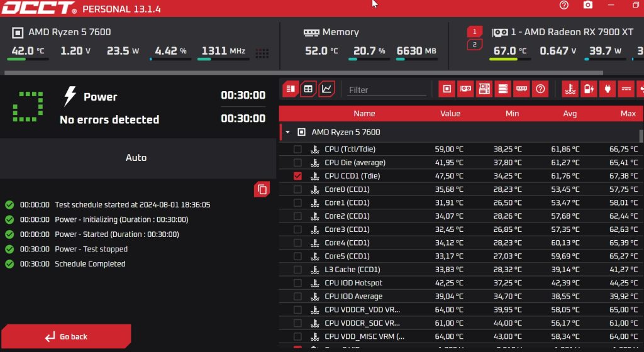Enable the CPU Die (average) checkbox
Image resolution: width=644 pixels, height=352 pixels.
point(297,162)
